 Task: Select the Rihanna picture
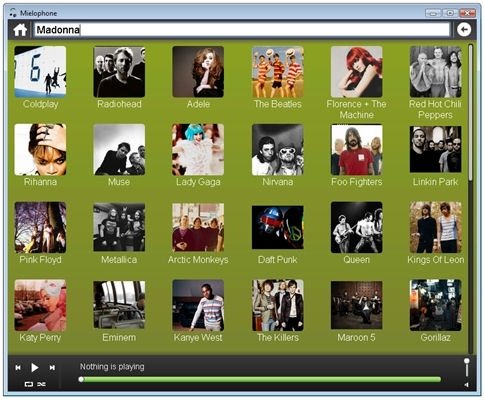point(40,150)
